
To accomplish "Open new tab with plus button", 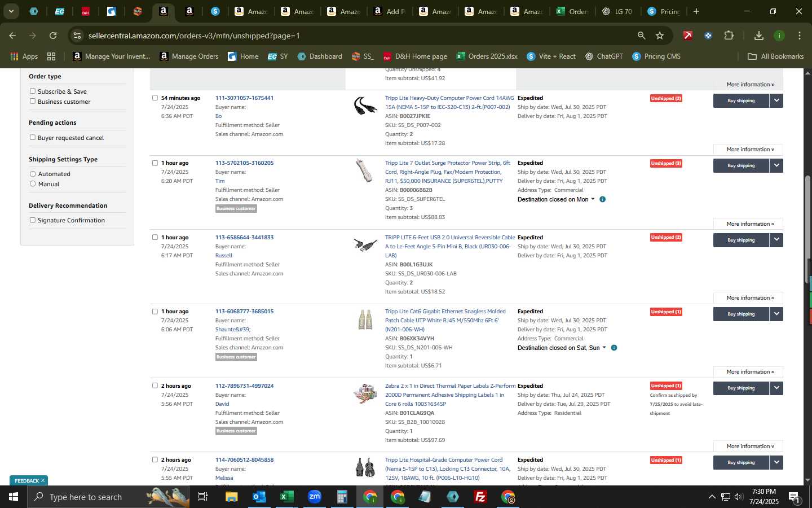I will [696, 11].
